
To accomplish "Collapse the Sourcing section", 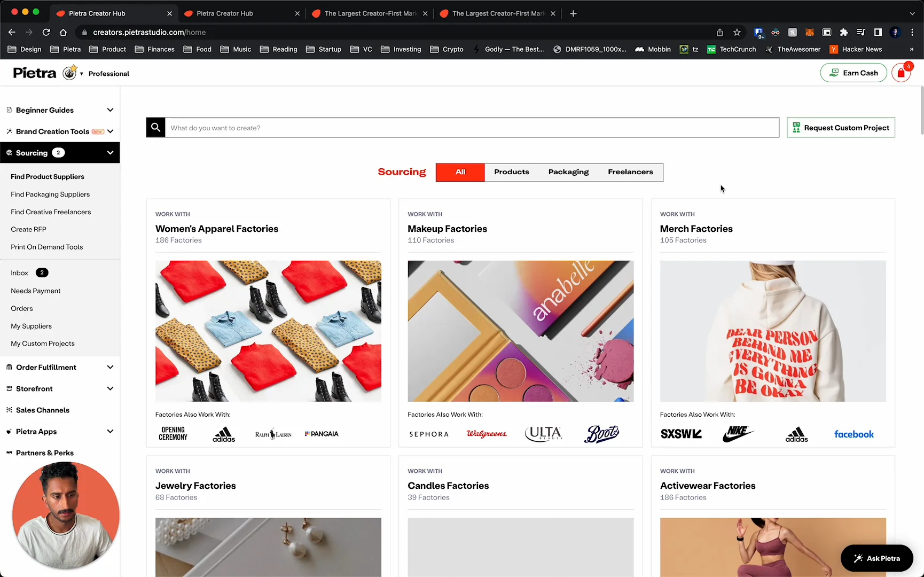I will pyautogui.click(x=110, y=153).
